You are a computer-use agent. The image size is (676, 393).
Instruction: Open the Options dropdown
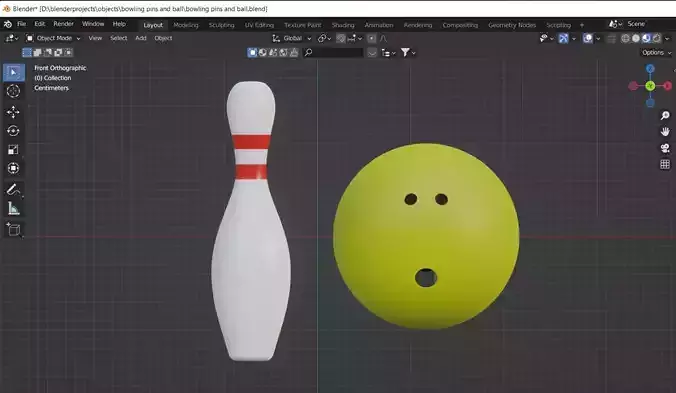pos(657,53)
